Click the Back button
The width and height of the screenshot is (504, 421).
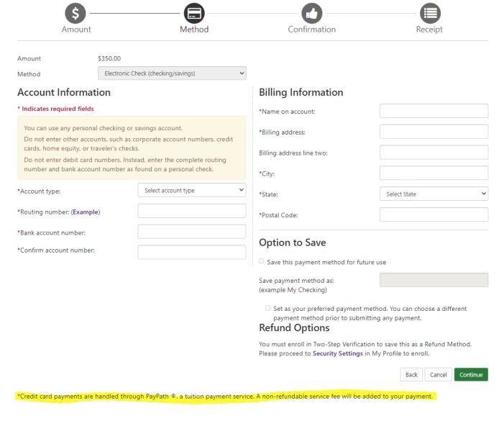[411, 375]
